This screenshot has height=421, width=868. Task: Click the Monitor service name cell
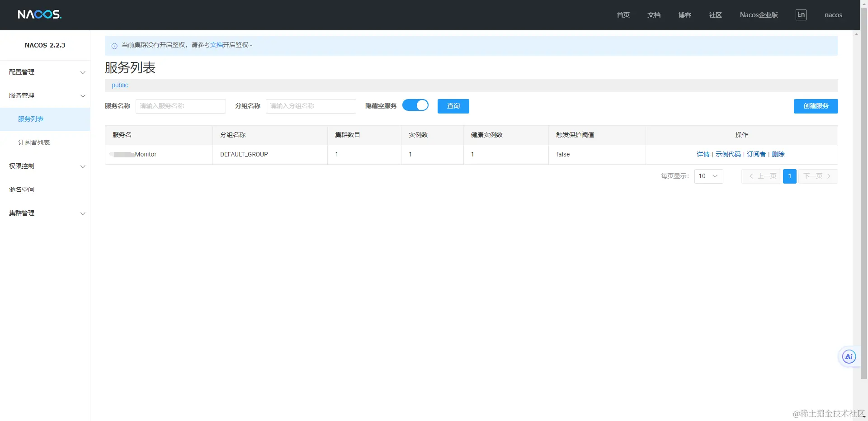[x=159, y=154]
